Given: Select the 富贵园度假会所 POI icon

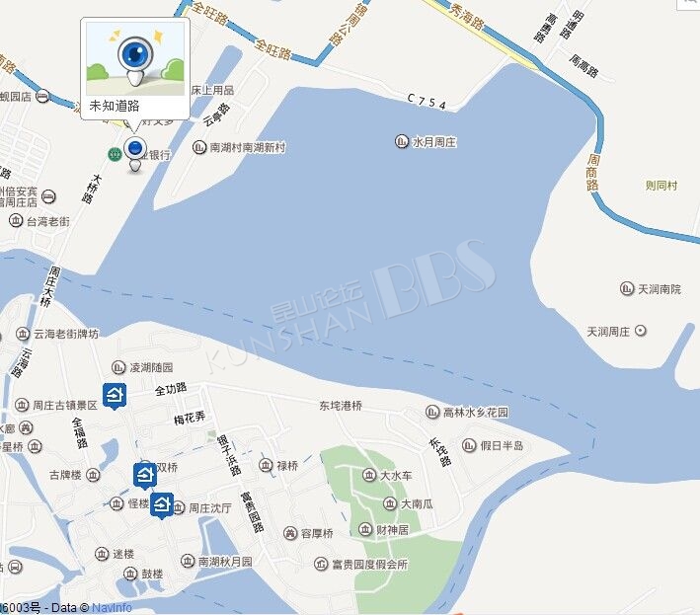Looking at the screenshot, I should point(321,564).
